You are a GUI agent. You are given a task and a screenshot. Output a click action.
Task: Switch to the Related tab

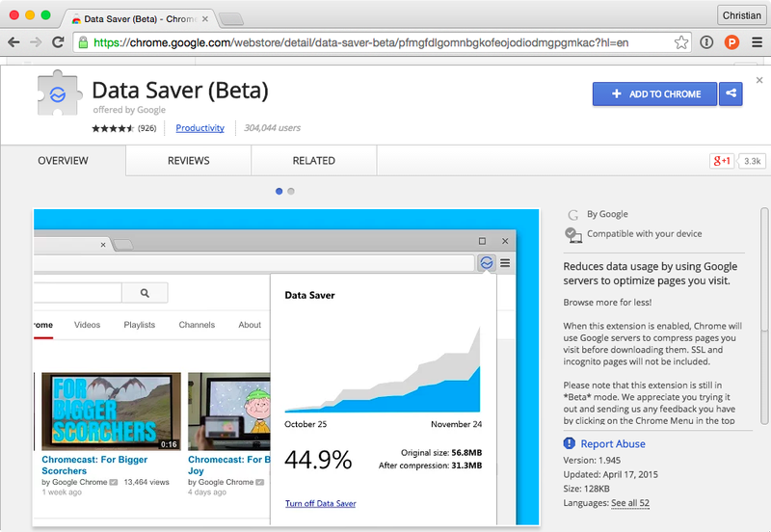coord(314,160)
